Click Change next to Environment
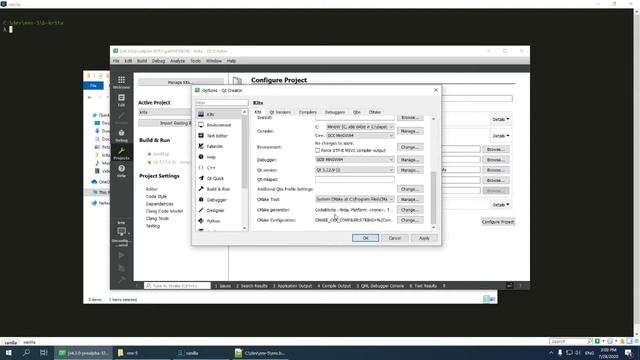This screenshot has height=360, width=640. coord(410,147)
